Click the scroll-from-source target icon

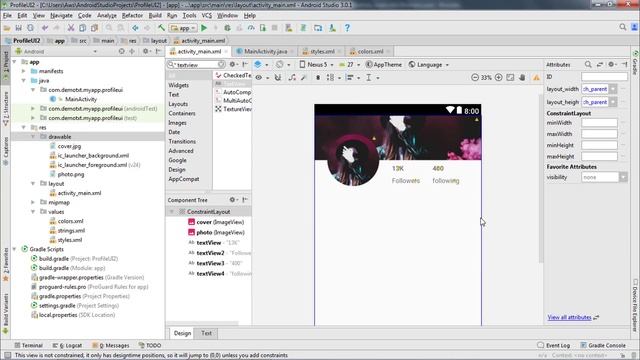(121, 51)
